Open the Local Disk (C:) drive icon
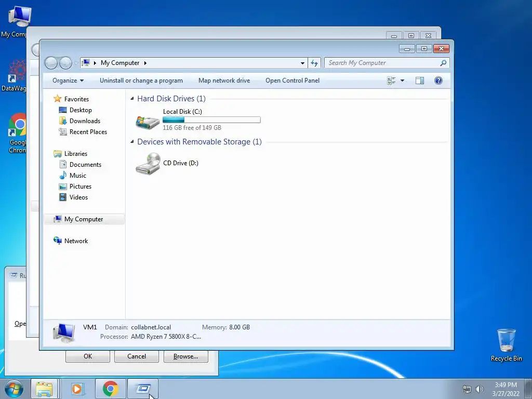Screen dimensions: 532x399 pos(148,122)
